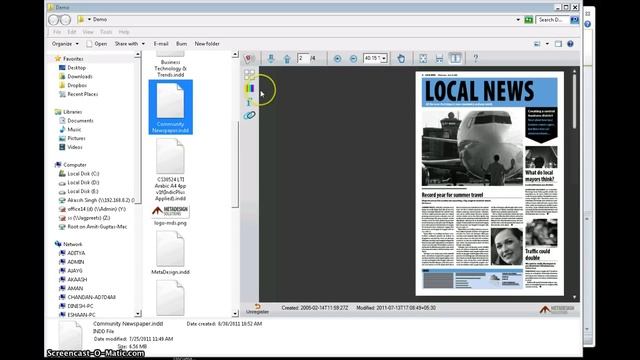Go to next page with down arrow icon

[271, 58]
